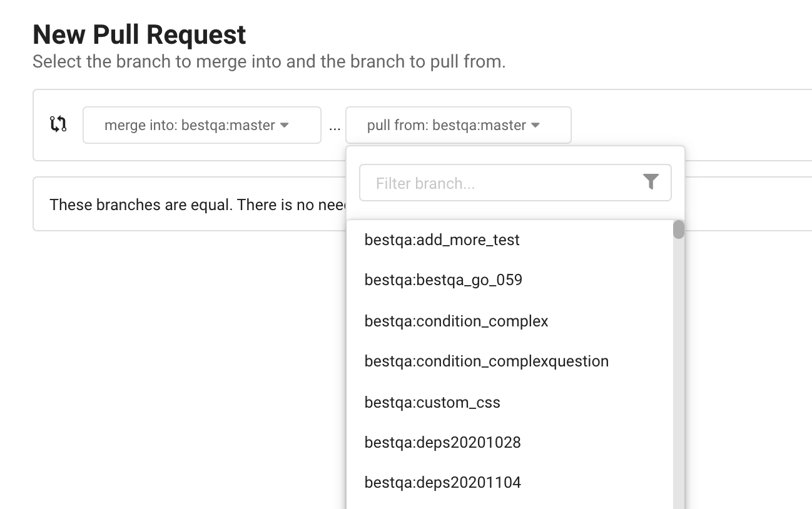Select branch bestqa:add_more_test

coord(442,240)
